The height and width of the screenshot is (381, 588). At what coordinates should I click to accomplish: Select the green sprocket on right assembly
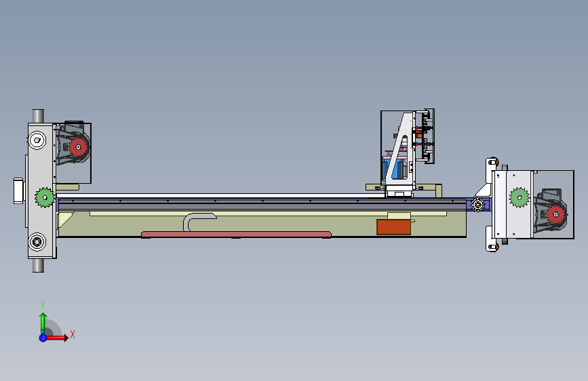(x=520, y=198)
